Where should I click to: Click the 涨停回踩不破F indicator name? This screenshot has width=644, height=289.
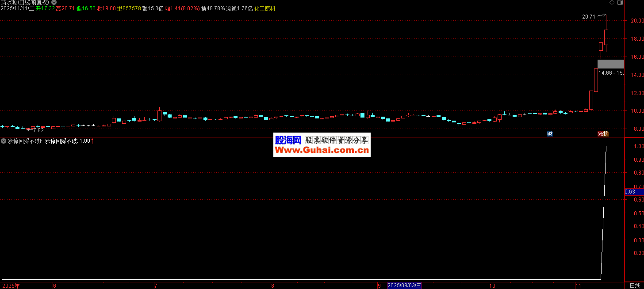point(25,141)
